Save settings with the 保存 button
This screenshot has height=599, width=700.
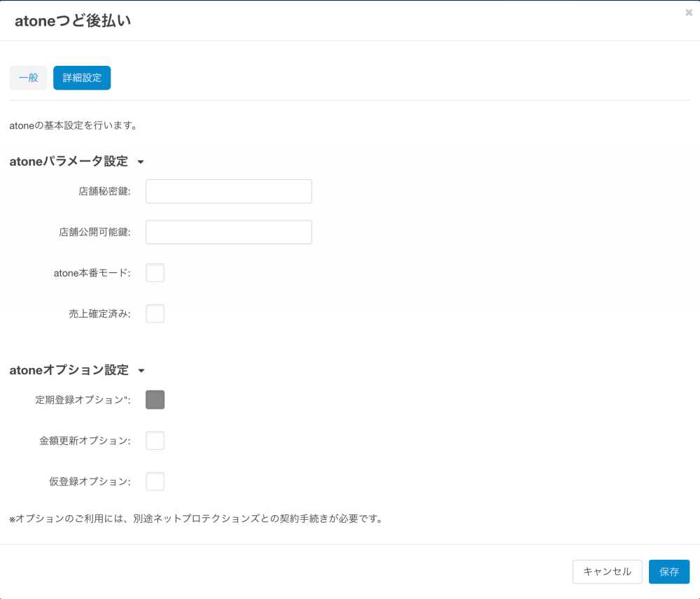pos(668,572)
